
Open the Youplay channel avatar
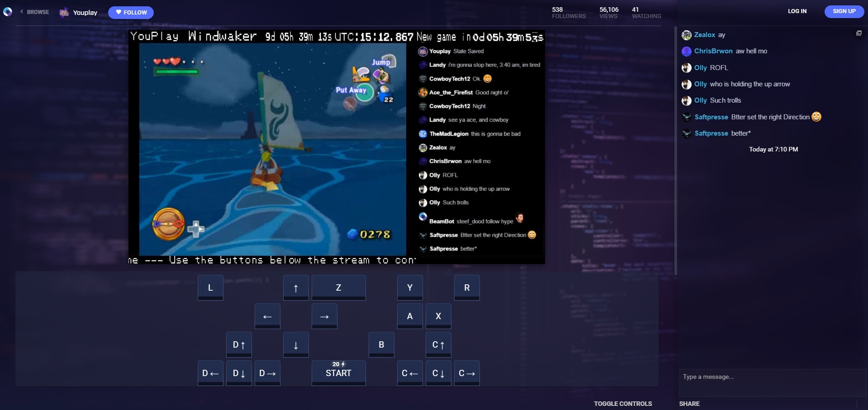pyautogui.click(x=64, y=13)
